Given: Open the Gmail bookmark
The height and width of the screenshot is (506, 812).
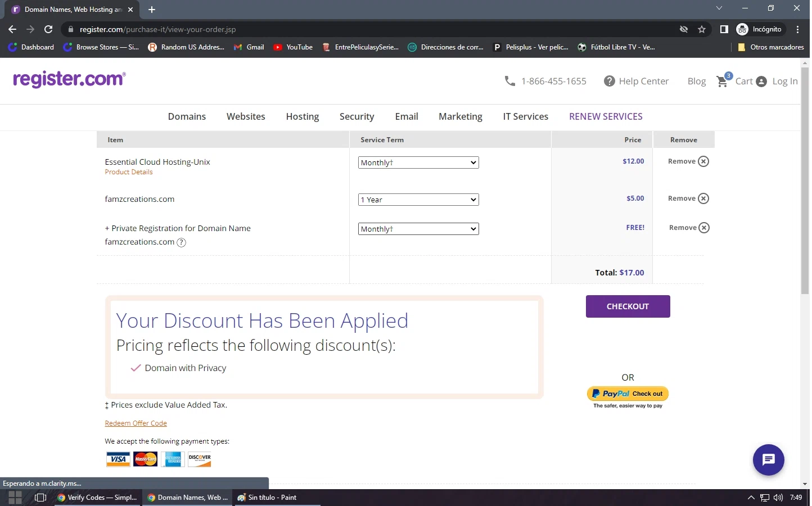Looking at the screenshot, I should (x=250, y=47).
